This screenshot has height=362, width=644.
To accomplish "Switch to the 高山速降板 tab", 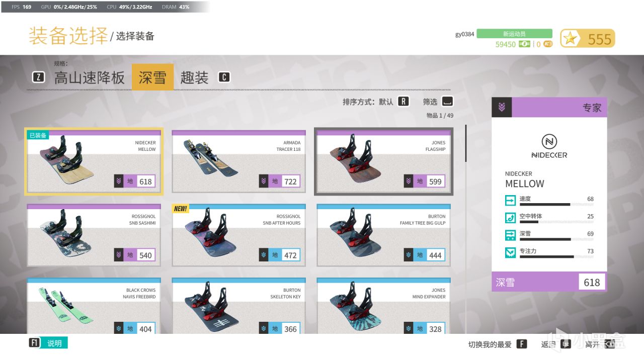I will click(90, 77).
